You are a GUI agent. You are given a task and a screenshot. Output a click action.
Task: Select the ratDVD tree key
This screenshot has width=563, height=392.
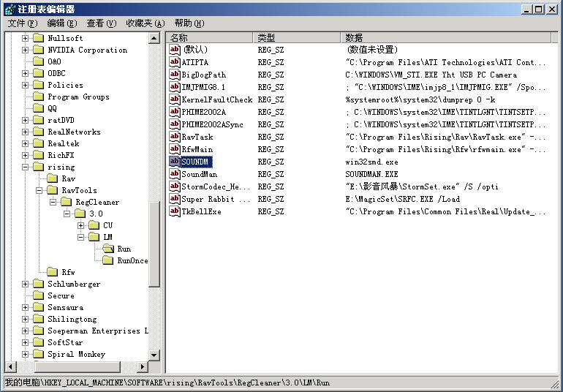click(61, 120)
